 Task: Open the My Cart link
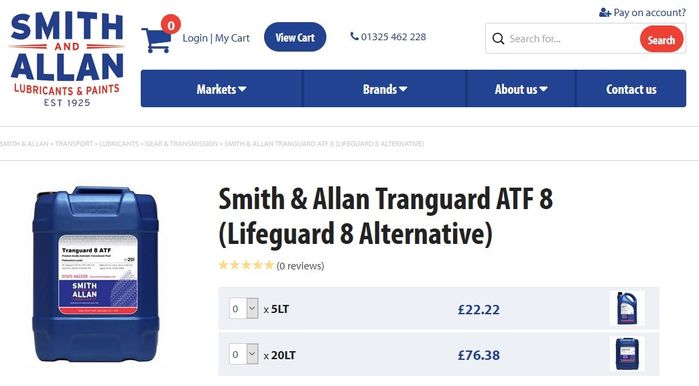(232, 38)
